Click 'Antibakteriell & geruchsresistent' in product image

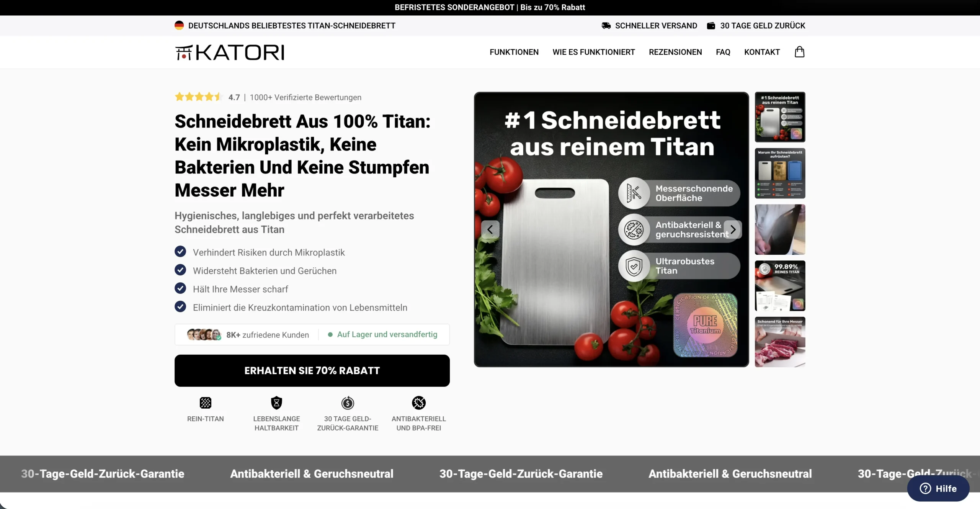click(692, 229)
